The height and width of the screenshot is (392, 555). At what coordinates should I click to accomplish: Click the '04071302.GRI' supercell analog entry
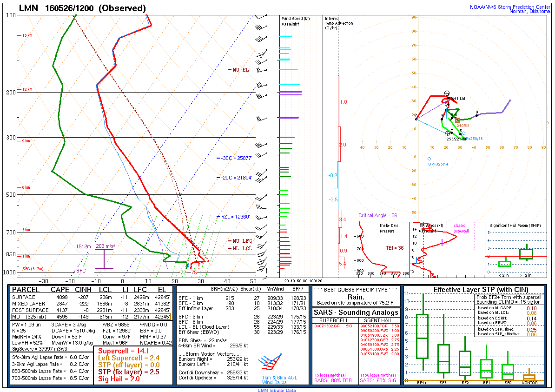pos(327,326)
